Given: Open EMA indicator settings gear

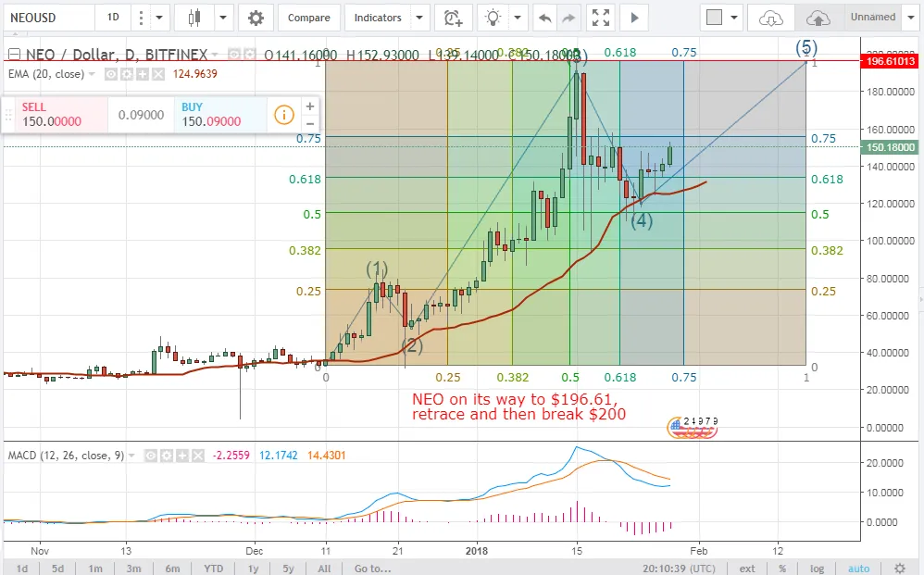Looking at the screenshot, I should tap(127, 74).
